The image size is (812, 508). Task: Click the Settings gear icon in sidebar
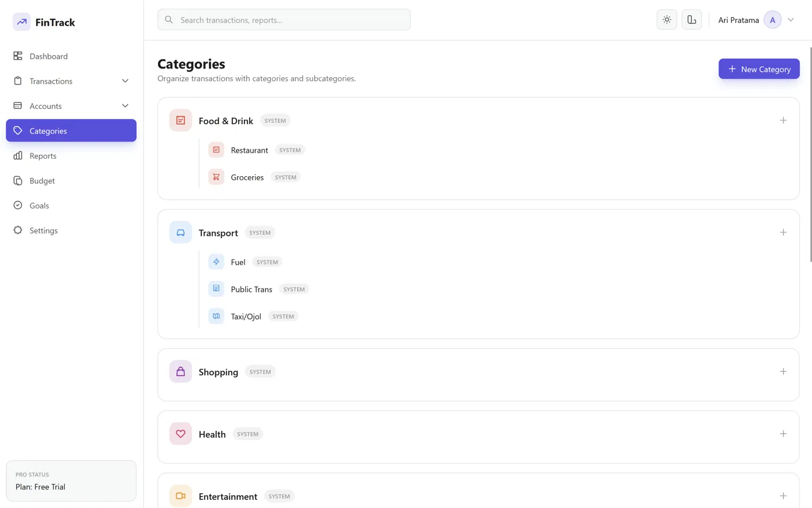18,231
